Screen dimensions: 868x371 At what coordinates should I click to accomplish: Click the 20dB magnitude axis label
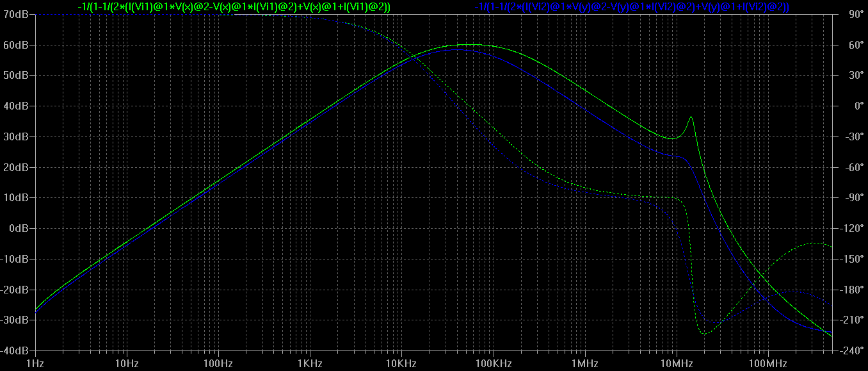point(15,167)
